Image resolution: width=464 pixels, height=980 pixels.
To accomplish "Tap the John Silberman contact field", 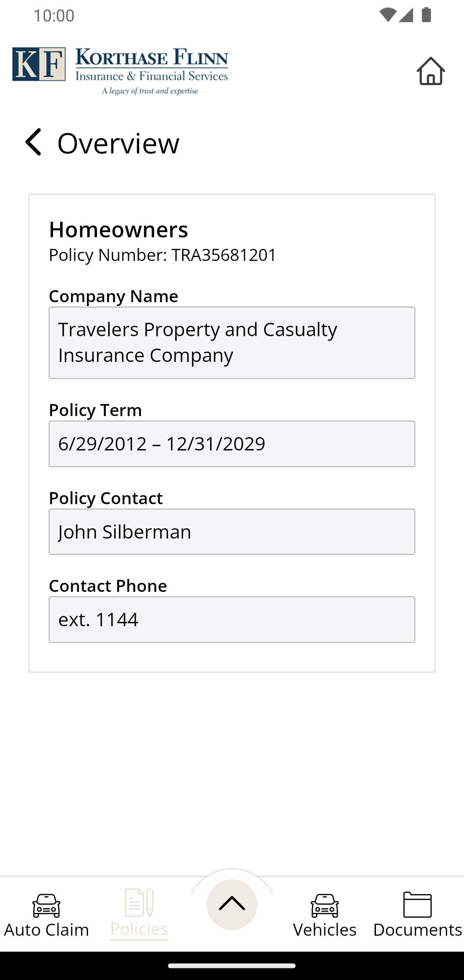I will 232,532.
